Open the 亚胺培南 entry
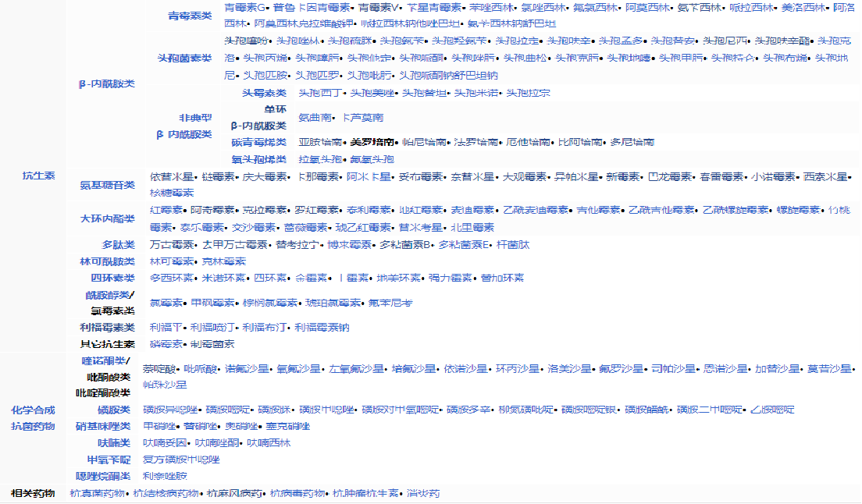 320,142
